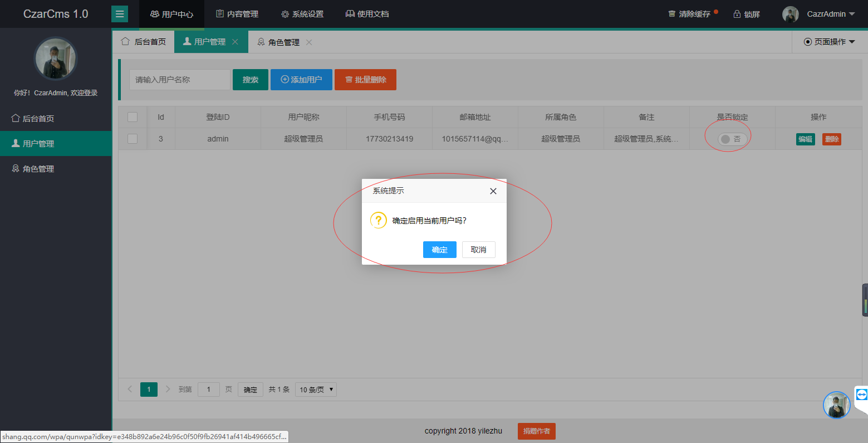
Task: Click the email cell 1015657114@qq…
Action: click(475, 139)
